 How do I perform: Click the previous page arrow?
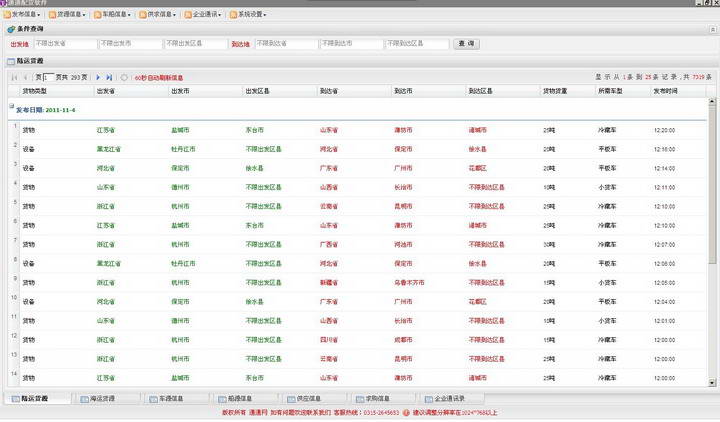pos(25,77)
